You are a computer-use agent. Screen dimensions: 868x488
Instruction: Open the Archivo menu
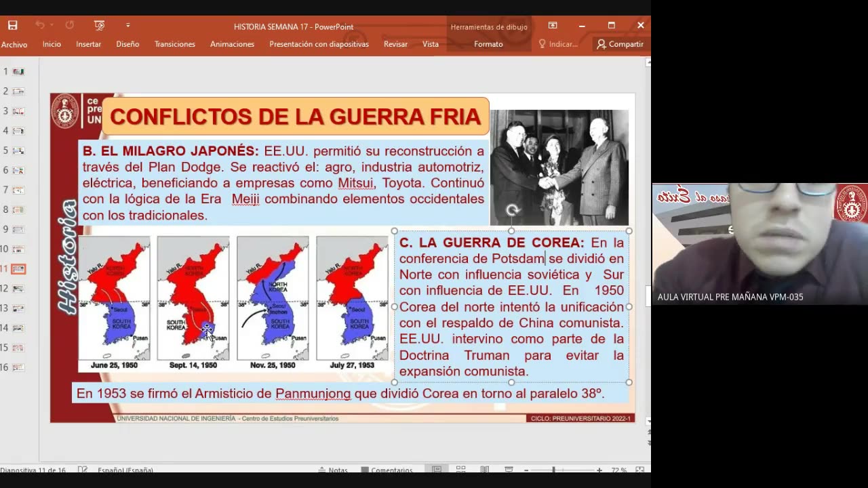point(14,44)
